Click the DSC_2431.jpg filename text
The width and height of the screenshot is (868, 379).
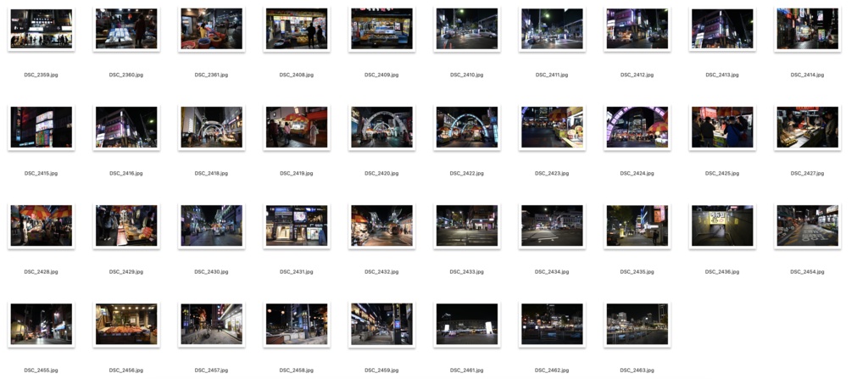click(297, 272)
